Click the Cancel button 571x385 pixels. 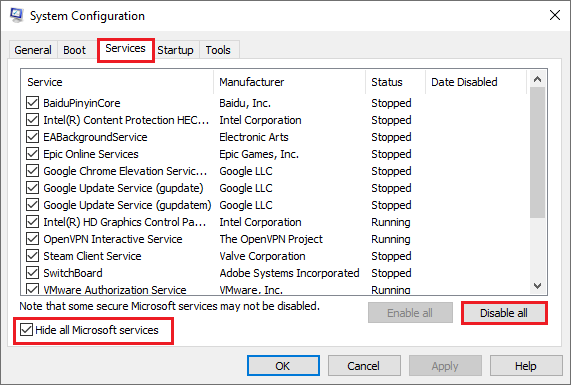[x=364, y=366]
